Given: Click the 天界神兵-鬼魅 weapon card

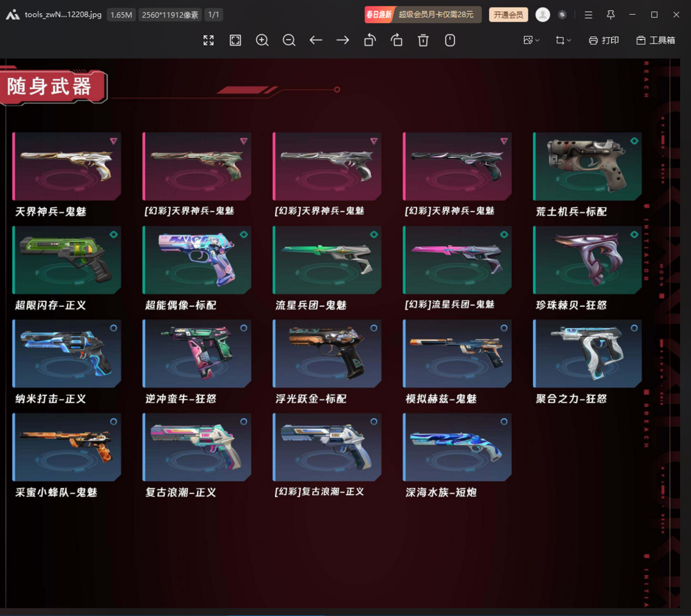Looking at the screenshot, I should pyautogui.click(x=67, y=166).
